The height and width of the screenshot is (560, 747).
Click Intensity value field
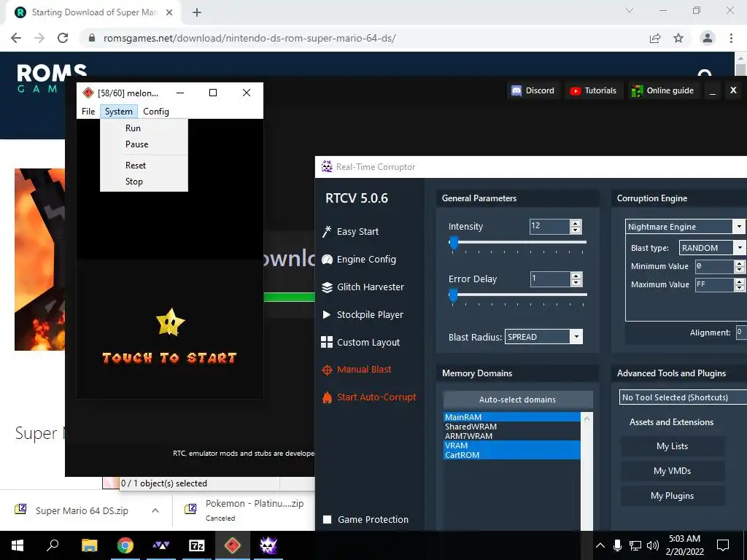click(x=549, y=226)
